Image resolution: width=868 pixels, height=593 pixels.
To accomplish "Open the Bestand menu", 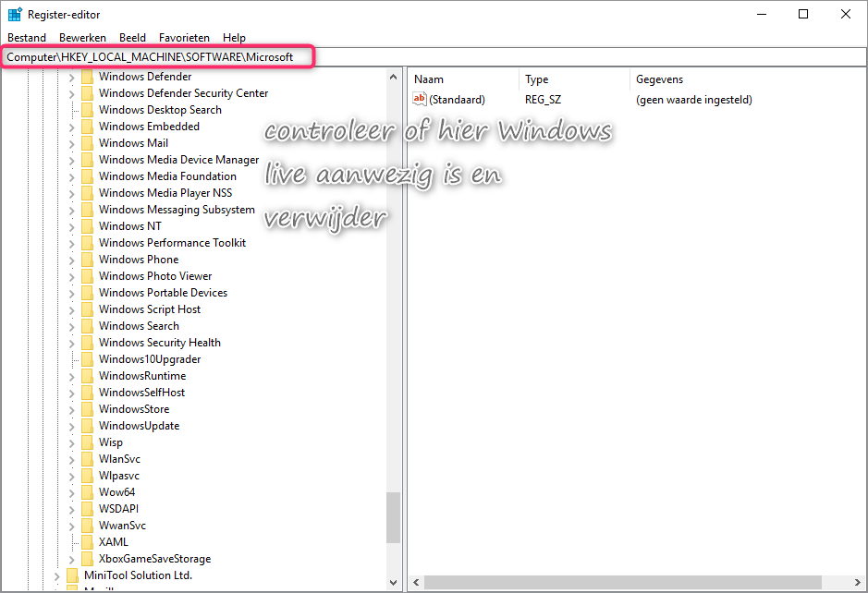I will [x=27, y=38].
